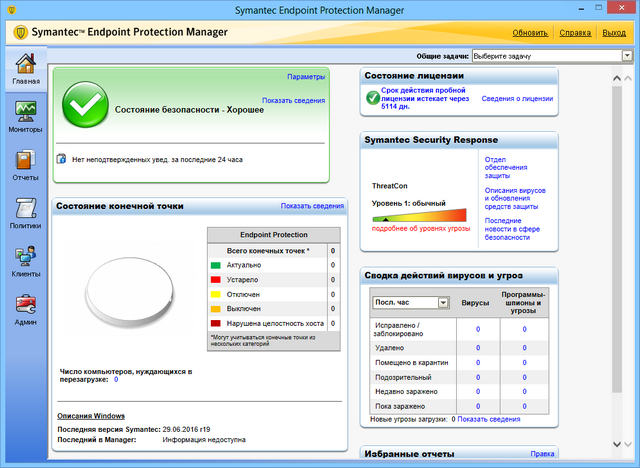Open Описания Windows link
The height and width of the screenshot is (468, 640).
[91, 415]
